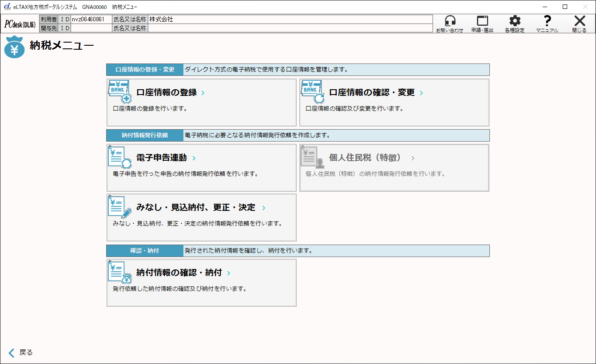596x364 pixels.
Task: Click the document sync icon for 電子申告連動
Action: 120,157
